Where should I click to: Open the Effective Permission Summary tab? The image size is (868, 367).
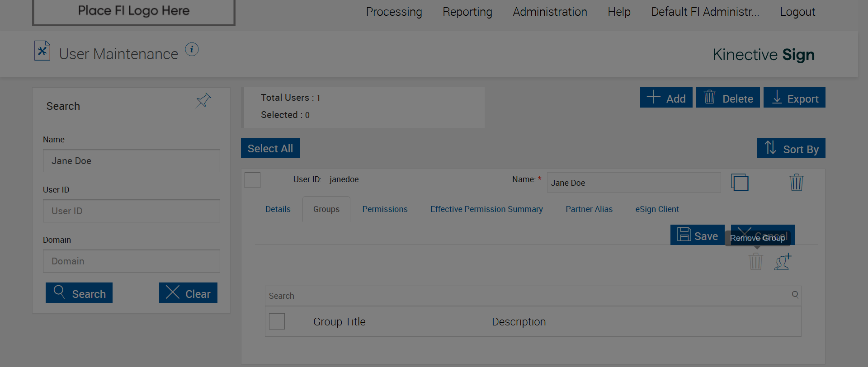[486, 209]
